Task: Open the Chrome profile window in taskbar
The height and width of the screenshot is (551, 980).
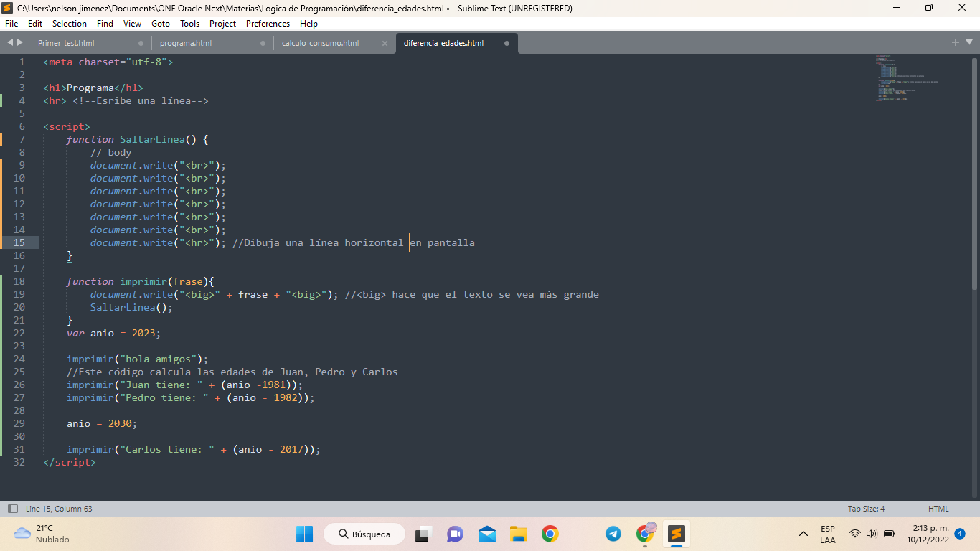Action: (x=645, y=534)
